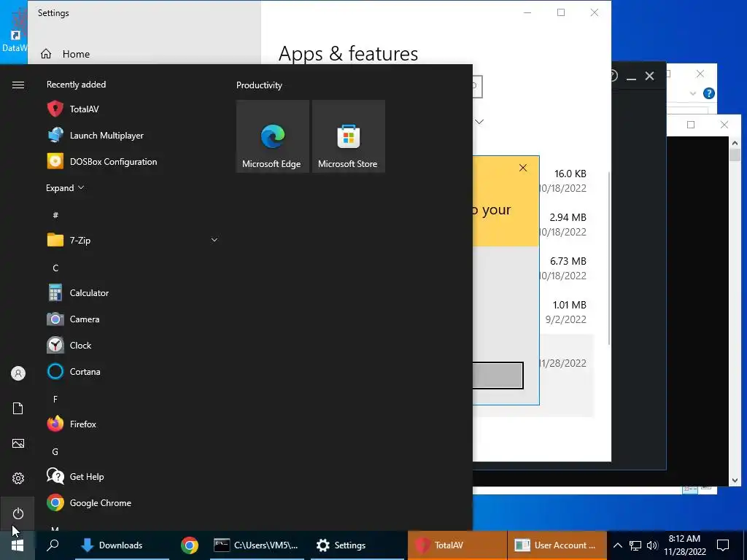Launch Google Chrome from the app list
The width and height of the screenshot is (747, 560).
(x=132, y=503)
